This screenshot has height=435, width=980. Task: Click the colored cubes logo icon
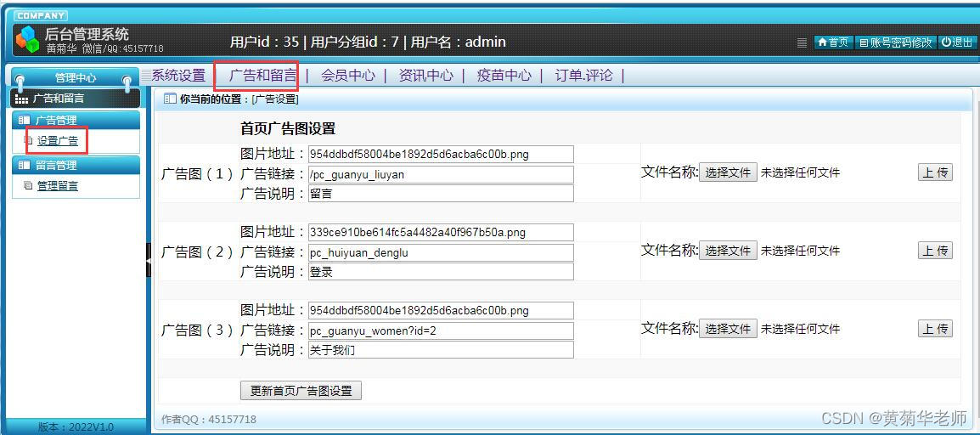tap(27, 39)
